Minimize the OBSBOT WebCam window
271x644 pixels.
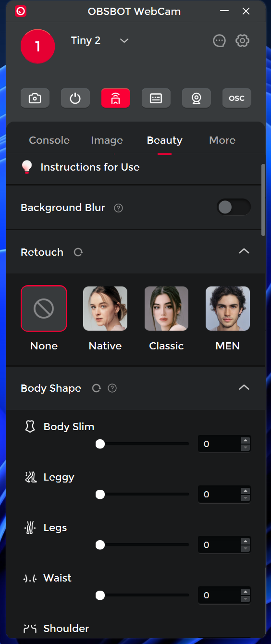click(x=224, y=11)
